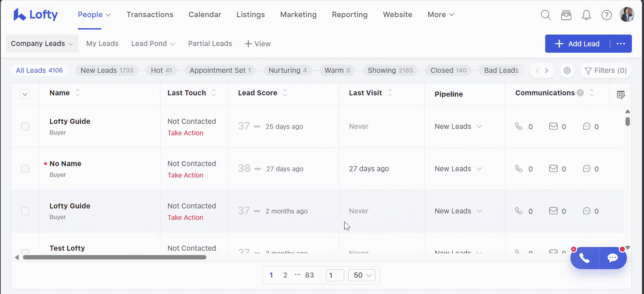Viewport: 644px width, 294px height.
Task: Sort by Last Touch column arrows
Action: click(214, 93)
